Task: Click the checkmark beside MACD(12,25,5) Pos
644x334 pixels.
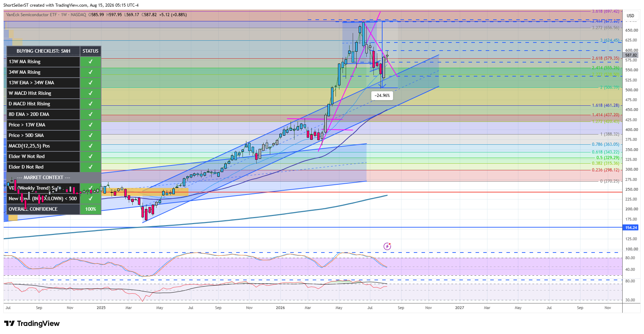Action: [91, 146]
